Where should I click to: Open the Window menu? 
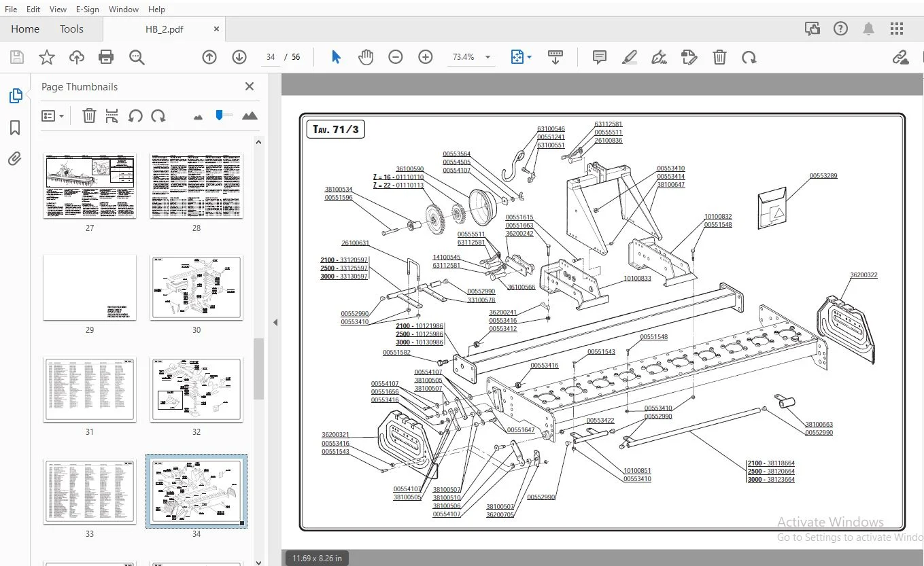tap(124, 10)
